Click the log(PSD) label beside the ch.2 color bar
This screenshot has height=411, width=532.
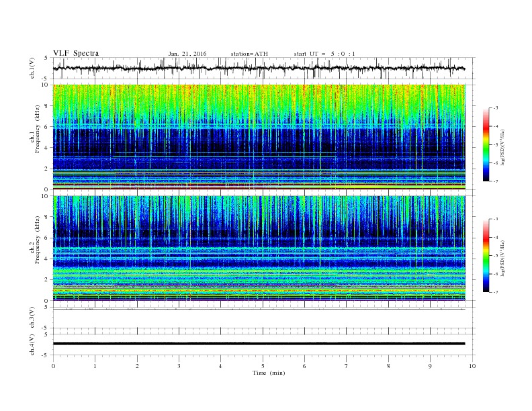coord(502,259)
